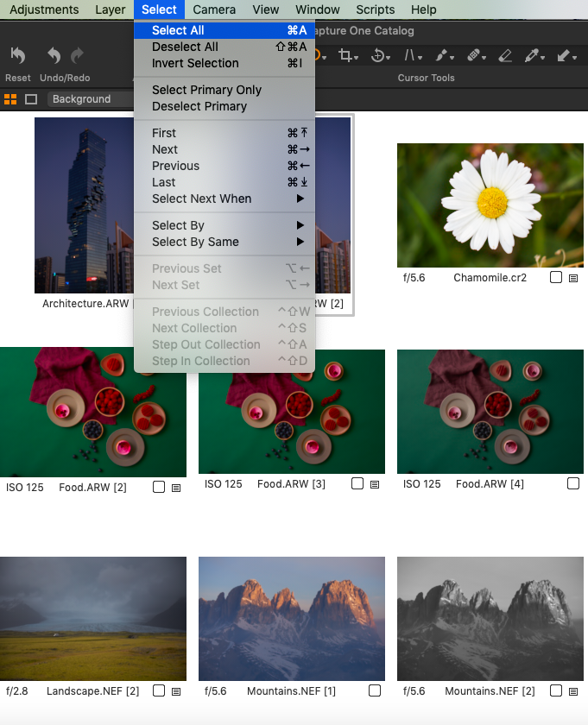Image resolution: width=588 pixels, height=725 pixels.
Task: Tick the checkbox for Landscape.NEF [2]
Action: pos(159,690)
